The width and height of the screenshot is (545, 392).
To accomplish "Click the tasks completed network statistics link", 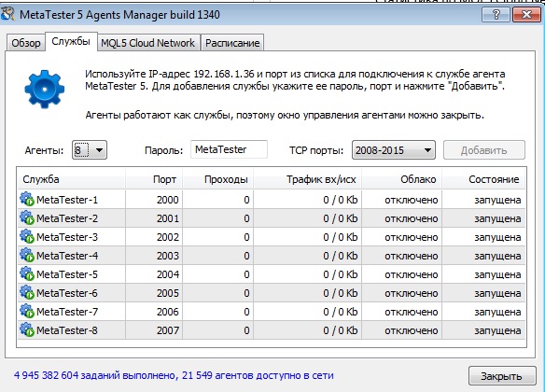I will 174,375.
